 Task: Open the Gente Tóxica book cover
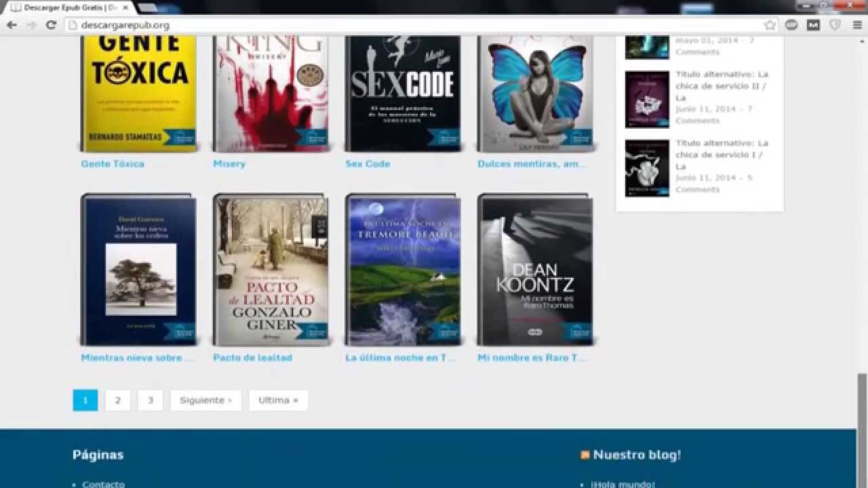click(x=138, y=94)
